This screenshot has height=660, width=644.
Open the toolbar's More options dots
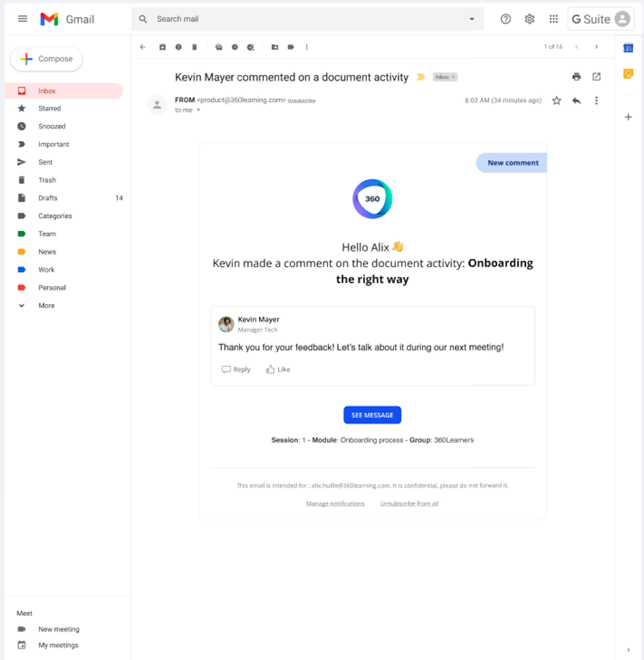(306, 47)
